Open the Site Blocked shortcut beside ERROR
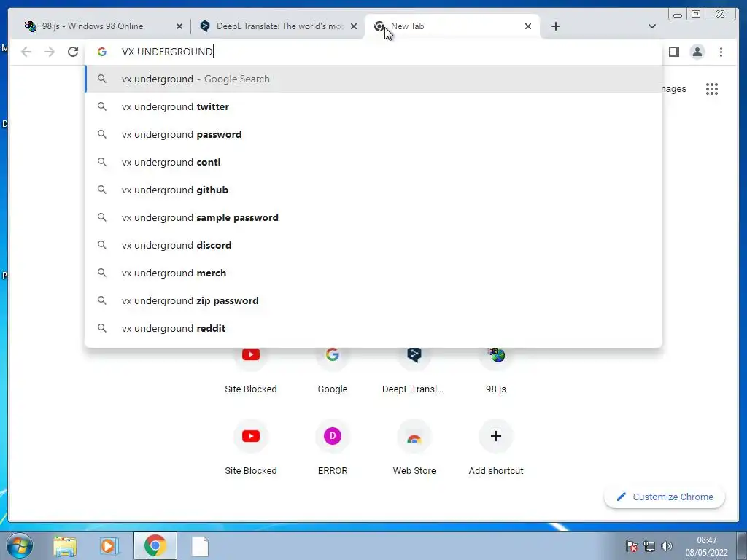Image resolution: width=747 pixels, height=560 pixels. (x=251, y=448)
